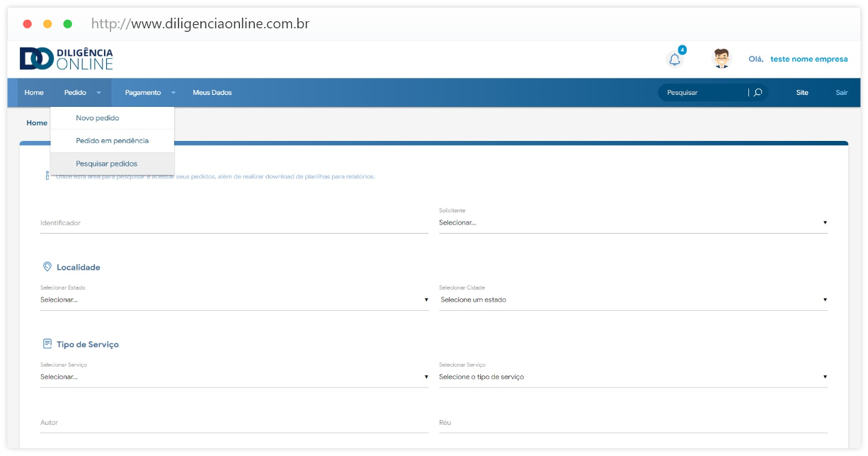
Task: Expand the Pagamento menu arrow
Action: [x=173, y=93]
